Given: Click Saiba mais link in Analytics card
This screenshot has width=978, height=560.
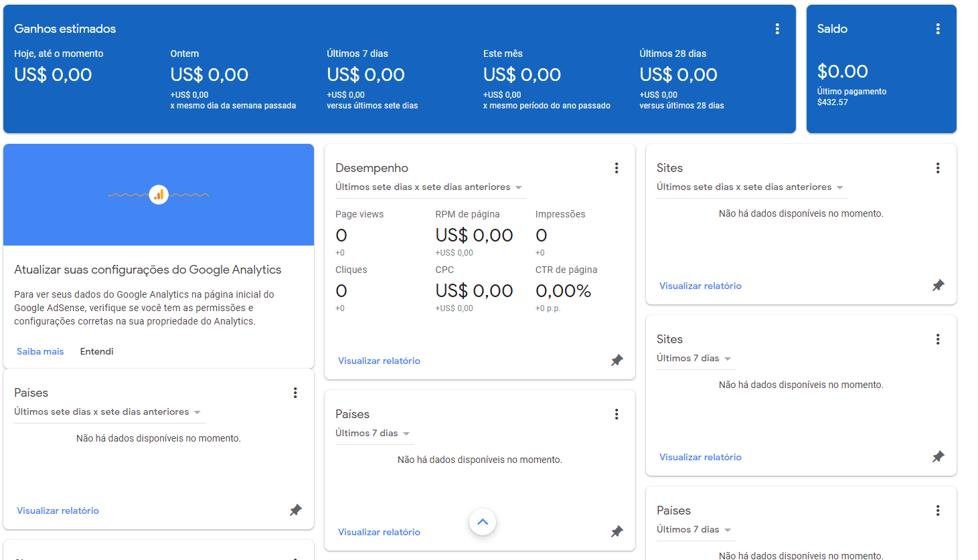Looking at the screenshot, I should [x=40, y=351].
